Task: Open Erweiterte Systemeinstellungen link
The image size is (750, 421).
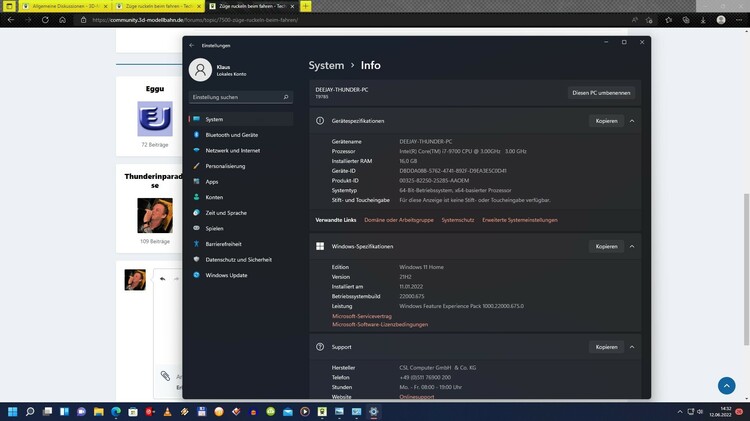Action: [x=520, y=220]
